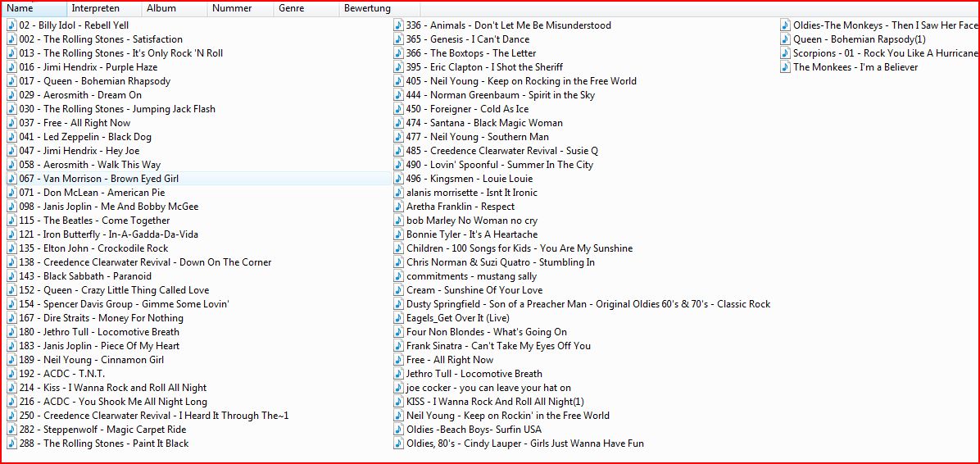
Task: Select '444 - Norman Greenbaum - Spirit in the Sky'
Action: [501, 95]
